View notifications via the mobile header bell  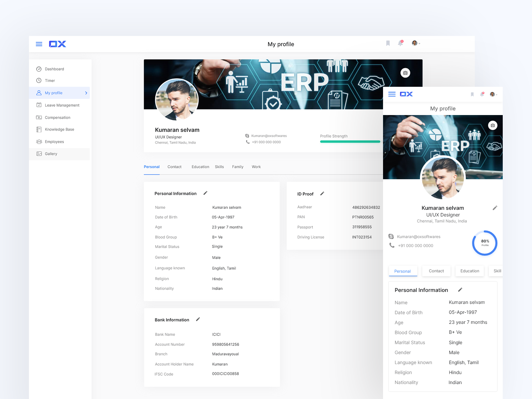coord(482,94)
